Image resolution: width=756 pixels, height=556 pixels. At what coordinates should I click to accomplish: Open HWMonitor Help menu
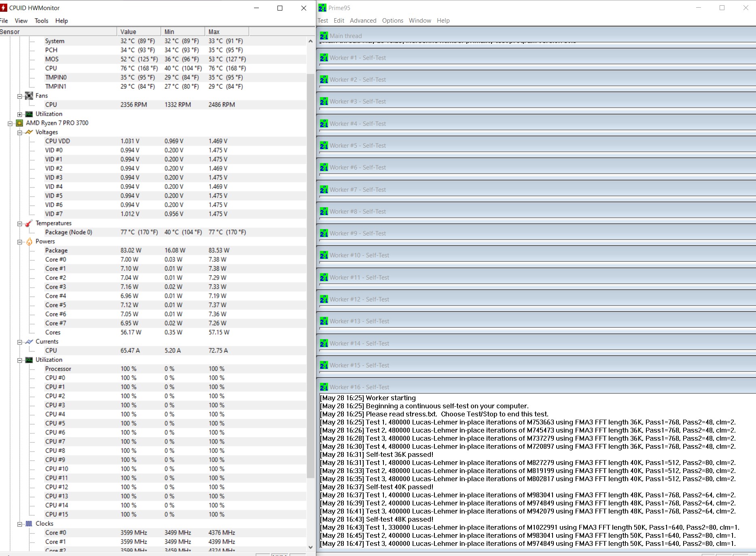(61, 21)
